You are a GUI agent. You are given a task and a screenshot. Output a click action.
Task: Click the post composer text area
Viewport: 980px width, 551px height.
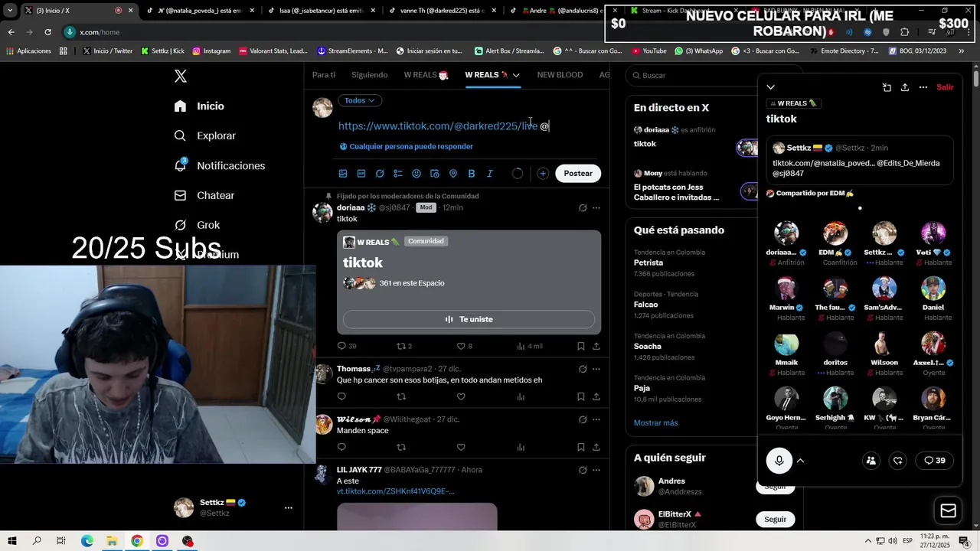coord(469,126)
